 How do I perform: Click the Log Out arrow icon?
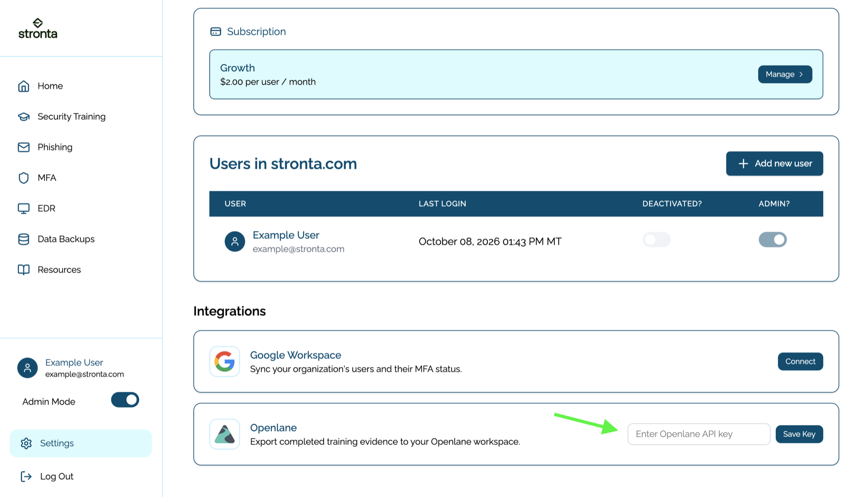coord(26,476)
